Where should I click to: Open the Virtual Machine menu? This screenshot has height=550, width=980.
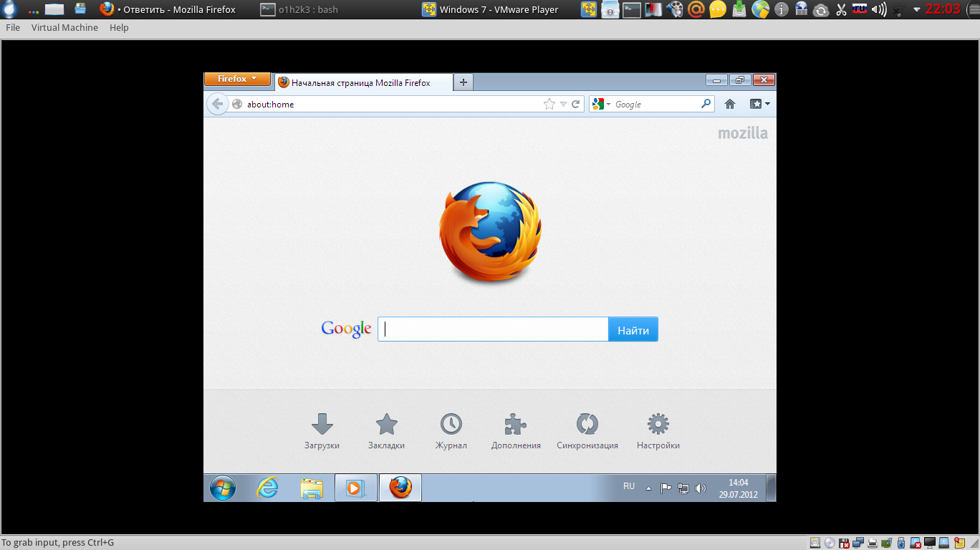pyautogui.click(x=64, y=27)
